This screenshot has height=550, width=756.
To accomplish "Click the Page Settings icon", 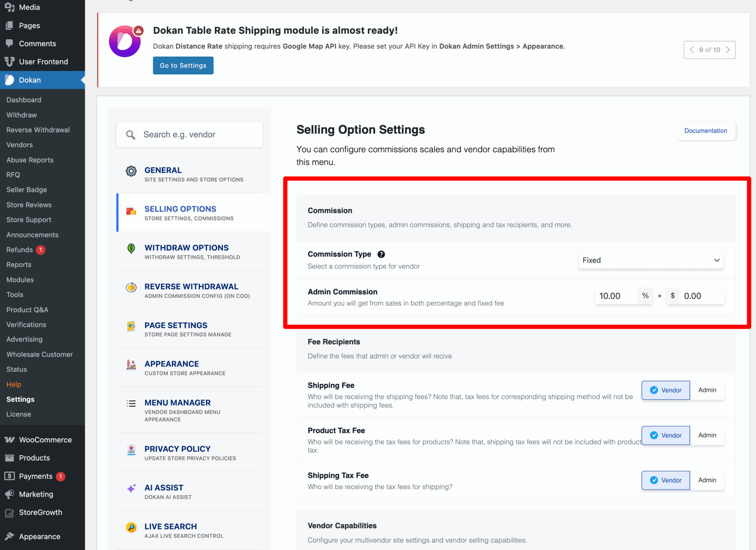I will (131, 326).
